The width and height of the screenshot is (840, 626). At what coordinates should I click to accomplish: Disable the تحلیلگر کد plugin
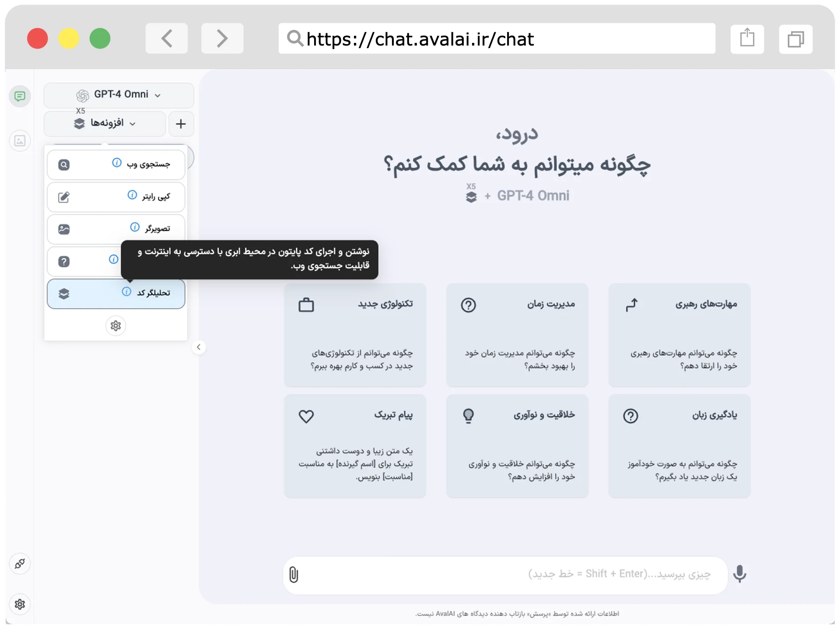click(116, 294)
